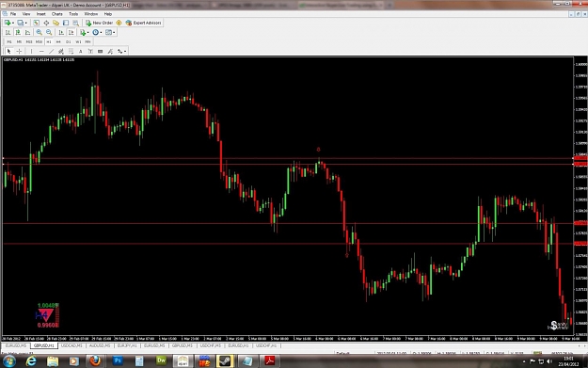Open the Terminal panel
This screenshot has height=368, width=588.
coord(66,23)
